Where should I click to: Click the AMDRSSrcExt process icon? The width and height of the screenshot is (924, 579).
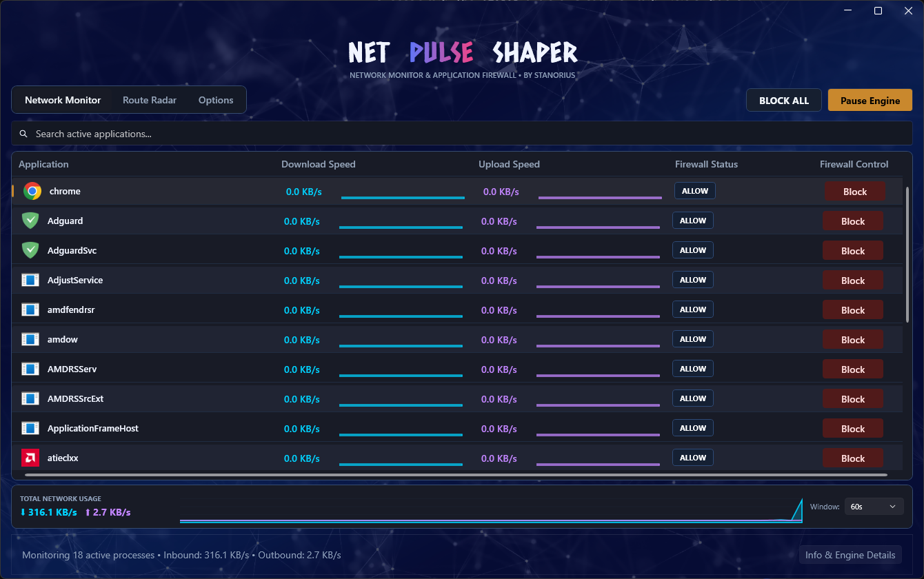pyautogui.click(x=30, y=398)
